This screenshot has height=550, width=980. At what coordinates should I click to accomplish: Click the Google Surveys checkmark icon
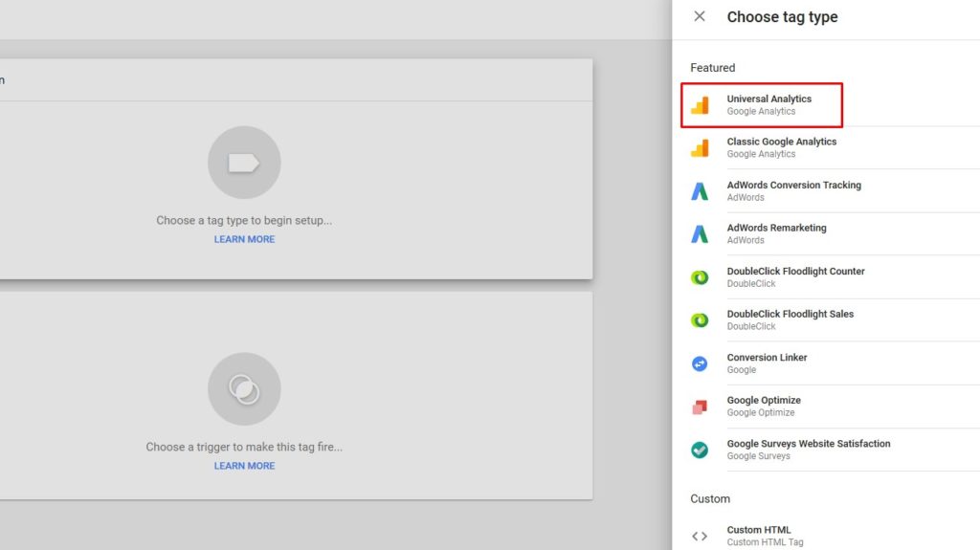click(x=700, y=450)
